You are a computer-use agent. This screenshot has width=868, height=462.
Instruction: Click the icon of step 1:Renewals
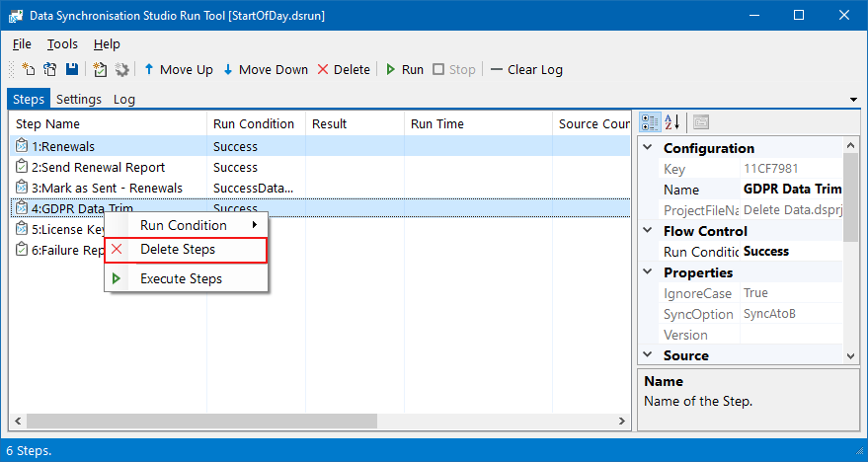[22, 146]
